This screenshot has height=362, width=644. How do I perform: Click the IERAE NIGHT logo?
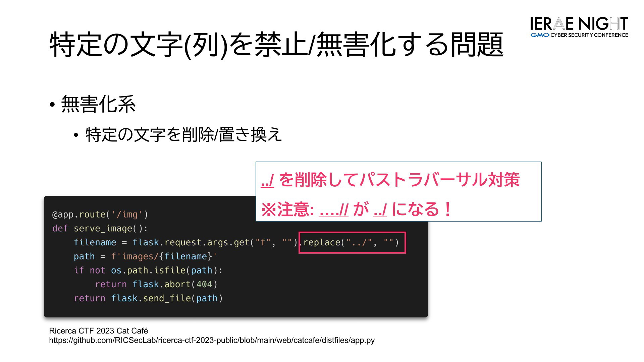point(579,23)
